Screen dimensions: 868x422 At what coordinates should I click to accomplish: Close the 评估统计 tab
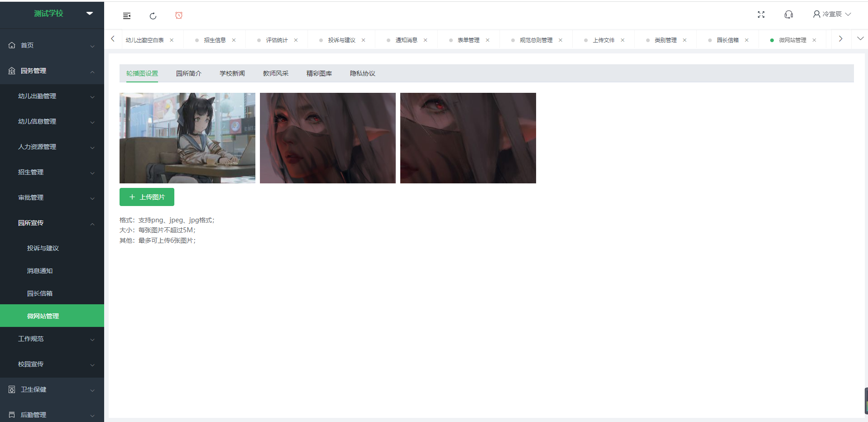coord(296,40)
